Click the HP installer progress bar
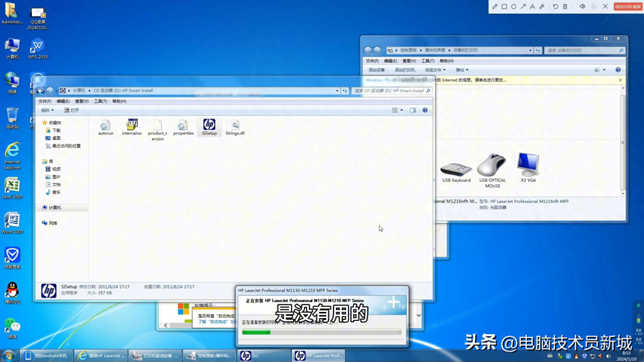Image resolution: width=644 pixels, height=362 pixels. point(321,332)
